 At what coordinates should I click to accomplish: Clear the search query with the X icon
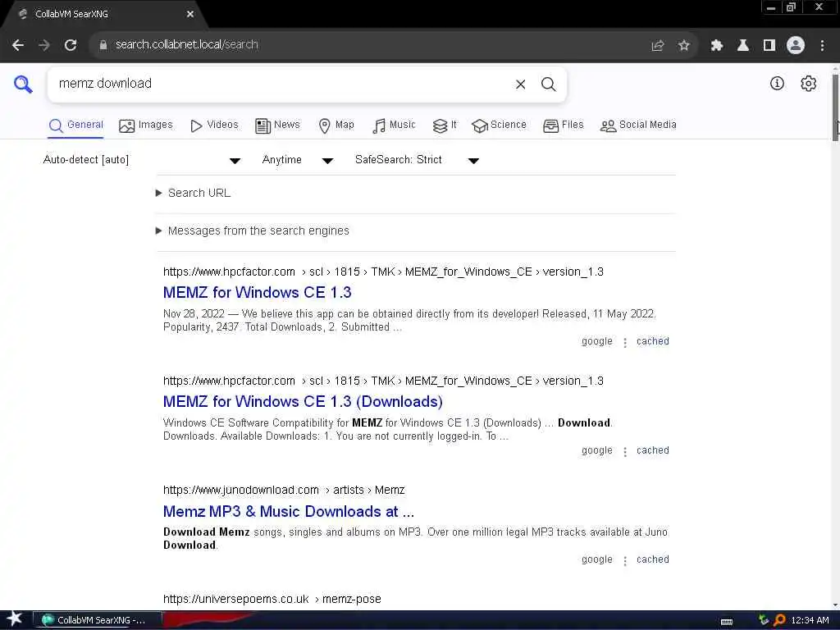(x=520, y=84)
